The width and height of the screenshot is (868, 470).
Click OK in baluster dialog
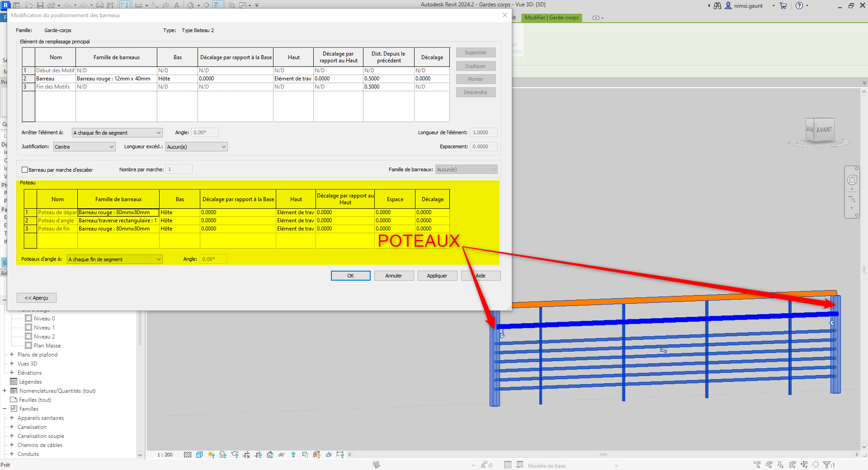[x=351, y=276]
